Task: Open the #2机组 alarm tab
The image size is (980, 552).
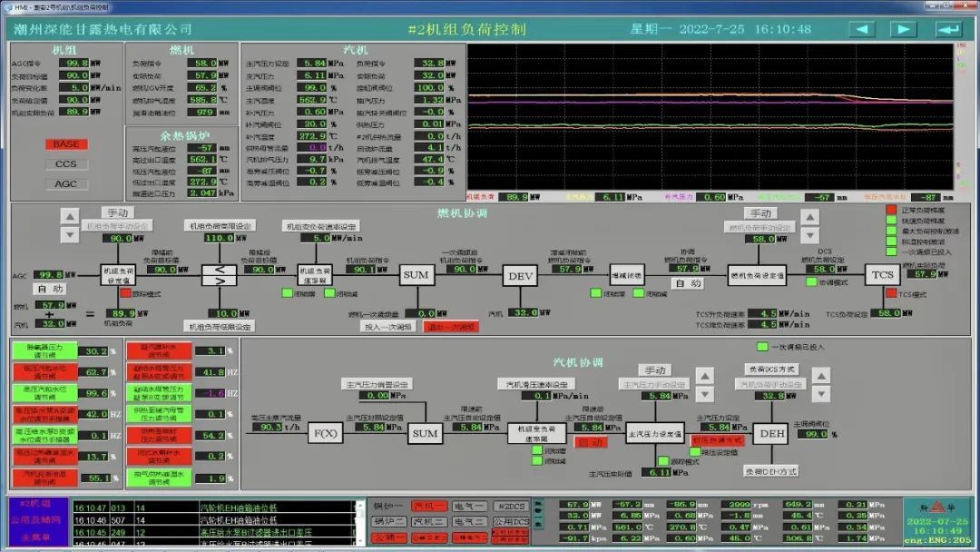Action: [x=35, y=504]
